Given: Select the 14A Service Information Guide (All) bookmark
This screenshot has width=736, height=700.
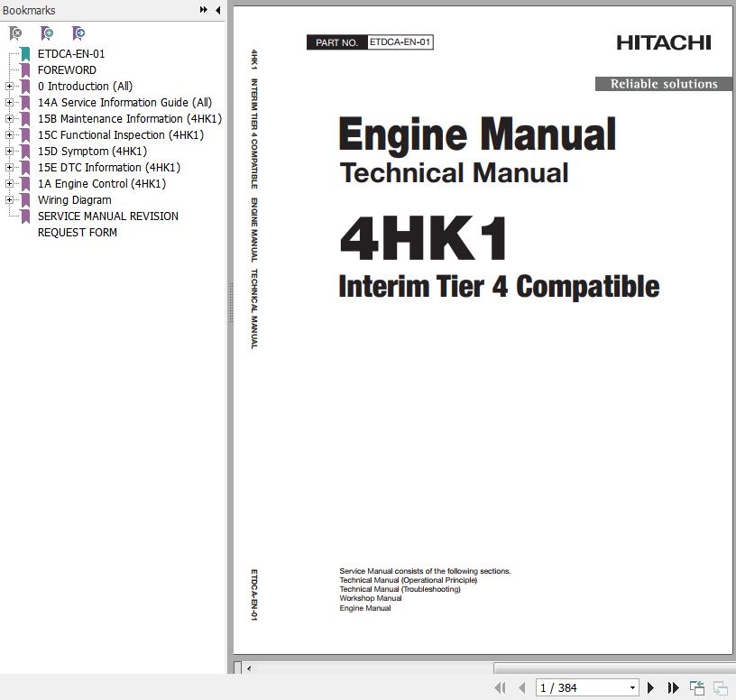Looking at the screenshot, I should (124, 102).
